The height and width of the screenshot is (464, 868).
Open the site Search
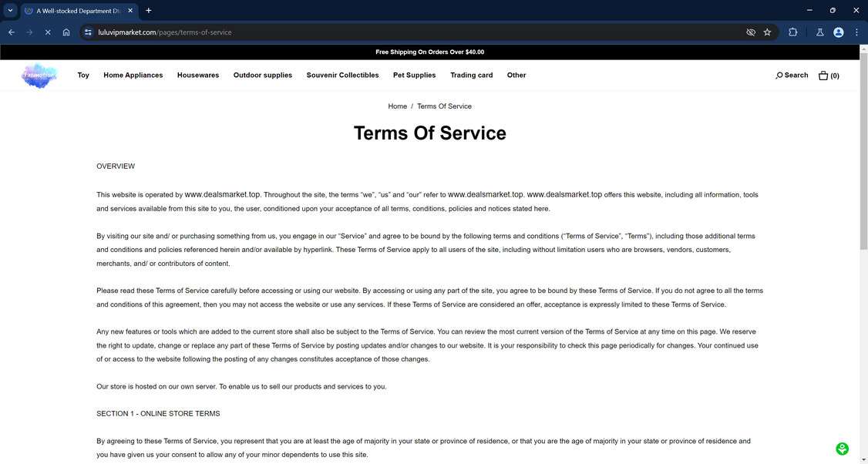pos(792,76)
